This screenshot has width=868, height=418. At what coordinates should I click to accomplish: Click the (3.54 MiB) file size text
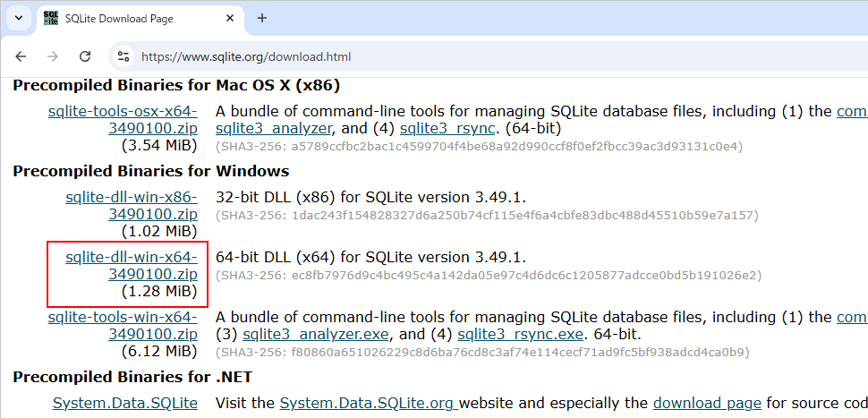159,146
